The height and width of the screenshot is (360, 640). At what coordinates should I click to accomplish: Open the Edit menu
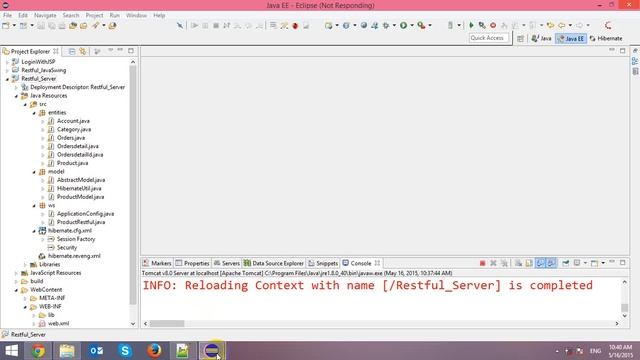coord(23,15)
